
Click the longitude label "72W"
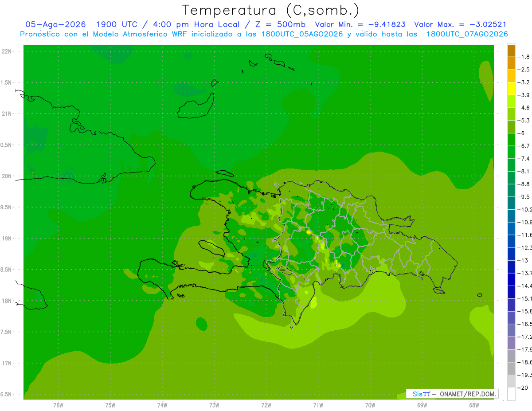(266, 405)
